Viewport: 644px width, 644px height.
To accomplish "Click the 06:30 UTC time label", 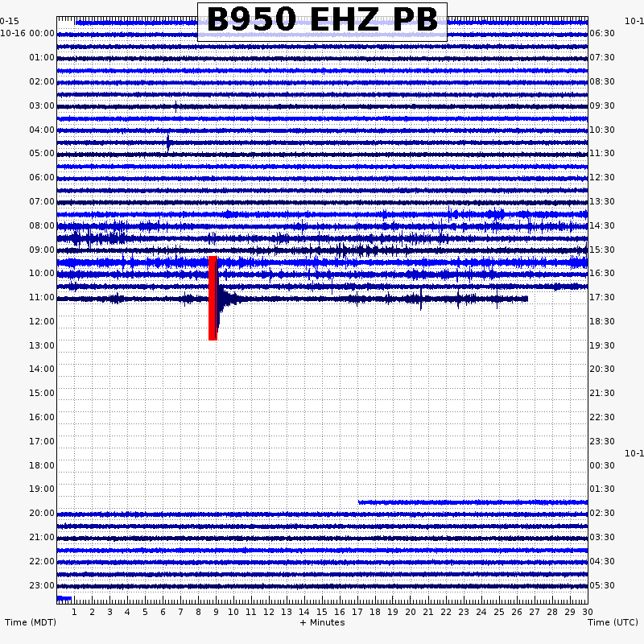I will 602,33.
